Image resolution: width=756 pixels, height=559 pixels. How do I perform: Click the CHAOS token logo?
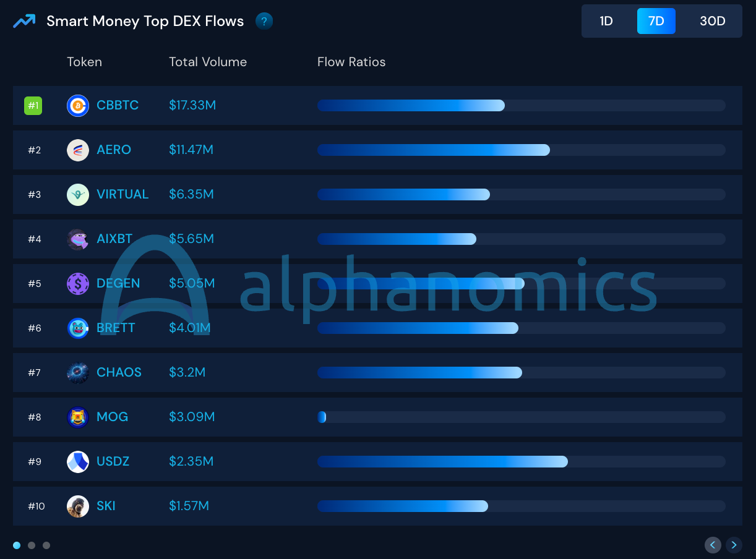78,373
